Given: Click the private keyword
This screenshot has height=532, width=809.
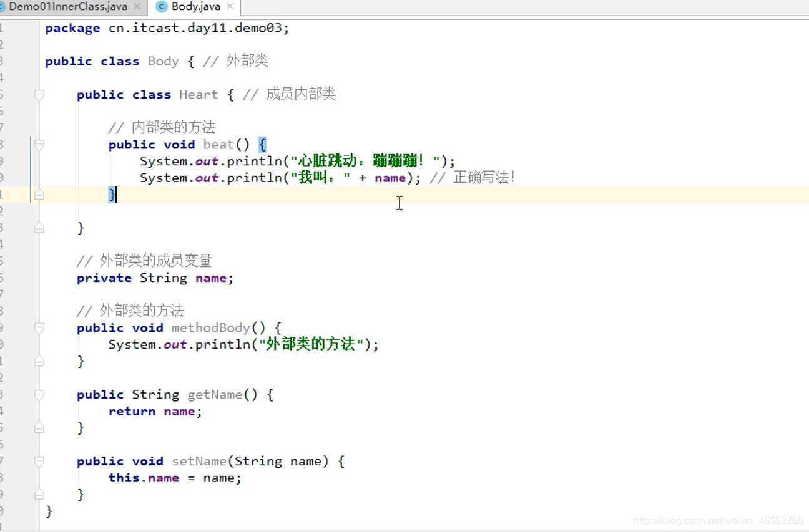Looking at the screenshot, I should tap(104, 278).
